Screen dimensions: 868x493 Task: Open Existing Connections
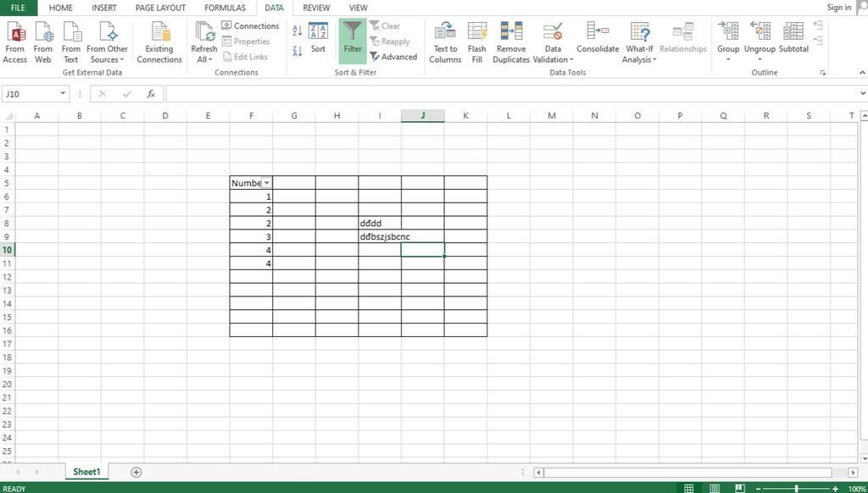(x=159, y=43)
